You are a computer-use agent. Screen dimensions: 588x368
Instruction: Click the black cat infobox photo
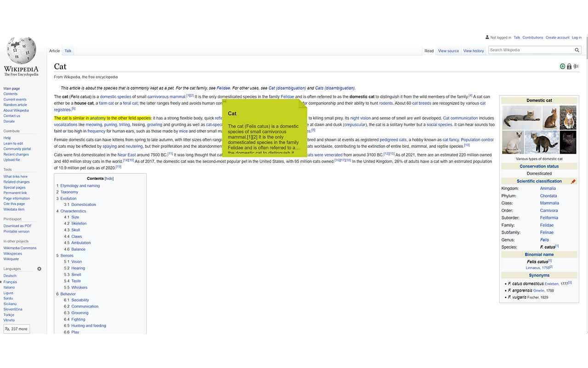[568, 142]
